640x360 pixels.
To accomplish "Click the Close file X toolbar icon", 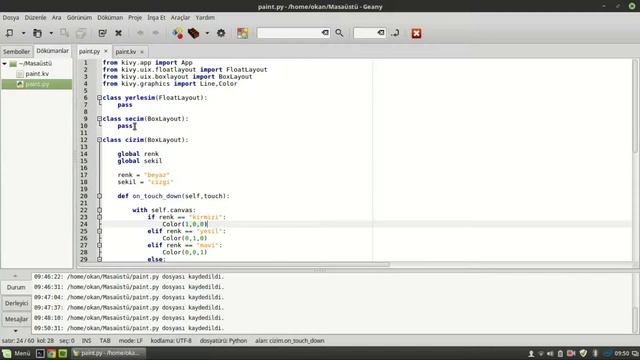I will tap(118, 33).
